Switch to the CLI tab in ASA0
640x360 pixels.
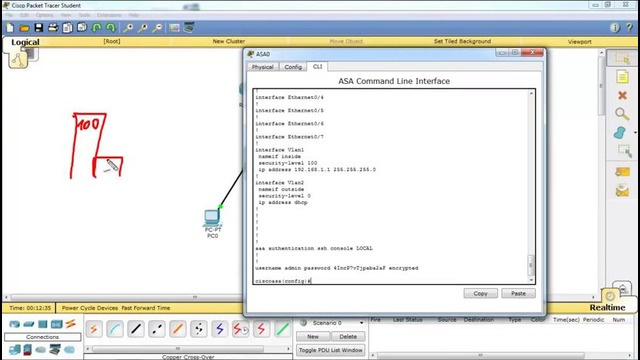click(x=318, y=66)
